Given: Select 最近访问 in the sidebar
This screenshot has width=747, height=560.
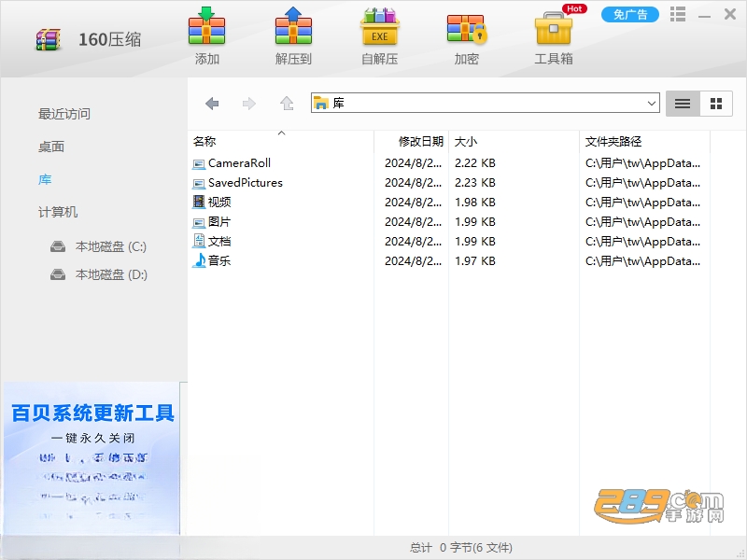Looking at the screenshot, I should click(x=64, y=114).
